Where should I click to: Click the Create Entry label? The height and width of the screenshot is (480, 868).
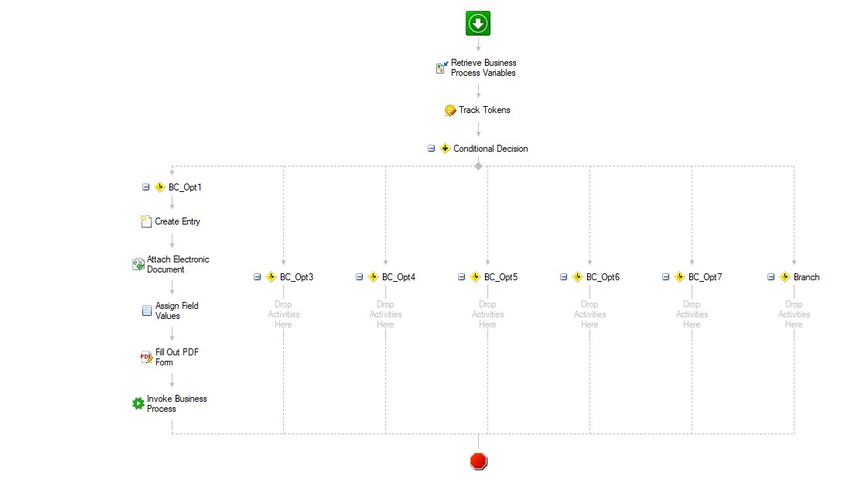(177, 221)
